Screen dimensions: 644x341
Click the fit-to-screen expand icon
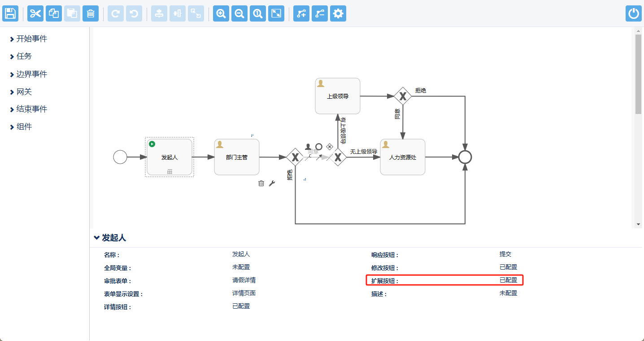coord(276,13)
